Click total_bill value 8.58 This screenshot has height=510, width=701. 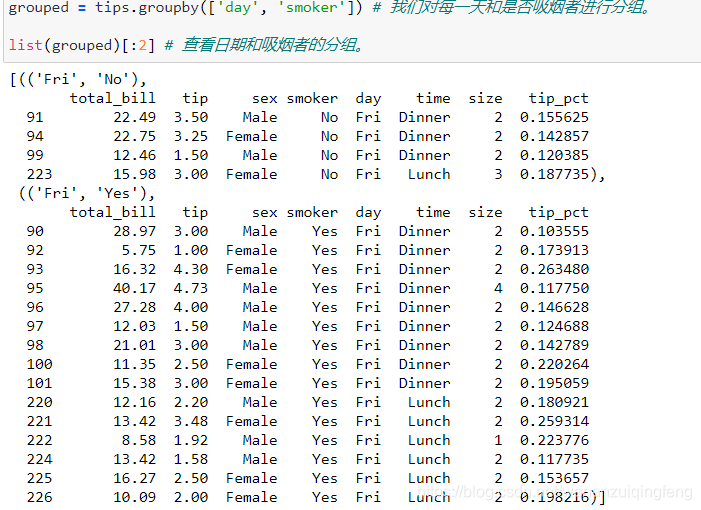[x=139, y=440]
